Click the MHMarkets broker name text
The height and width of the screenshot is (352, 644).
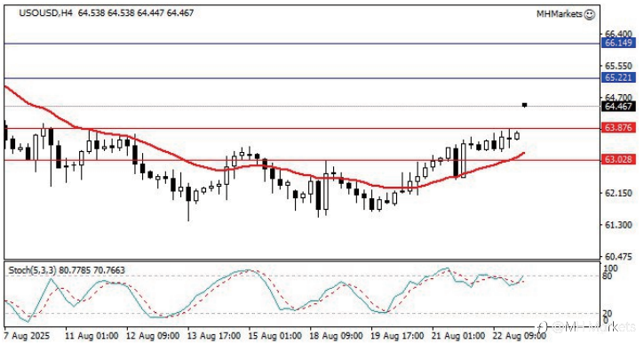560,14
